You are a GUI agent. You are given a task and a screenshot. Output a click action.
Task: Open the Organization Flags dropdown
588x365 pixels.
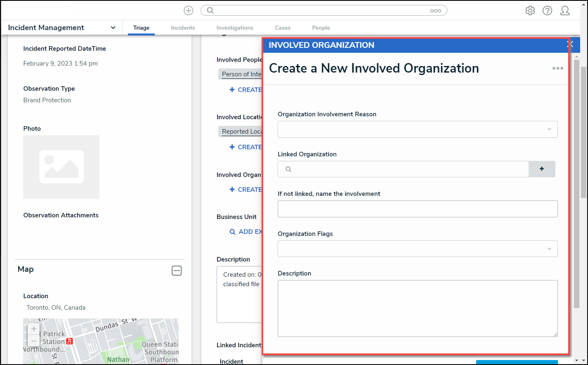pyautogui.click(x=418, y=249)
